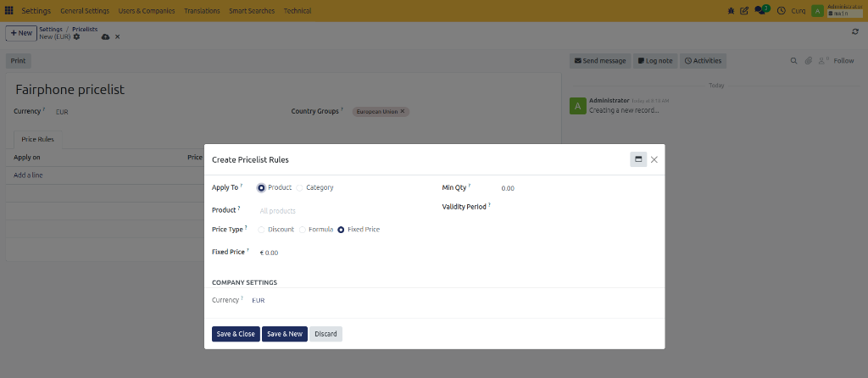
Task: Click the + New button
Action: pos(21,33)
